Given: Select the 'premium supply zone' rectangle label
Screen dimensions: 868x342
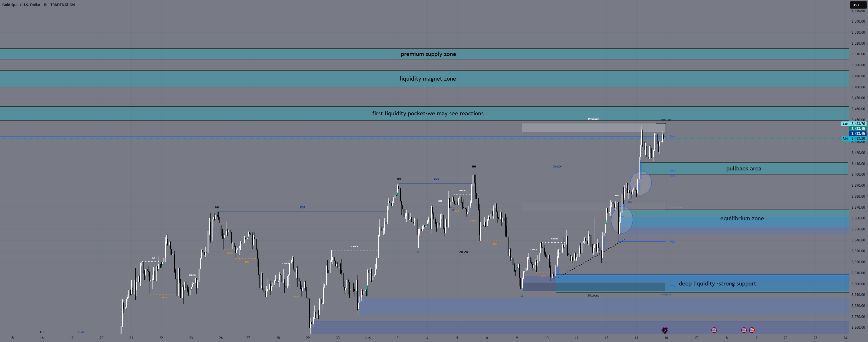Looking at the screenshot, I should coord(428,54).
